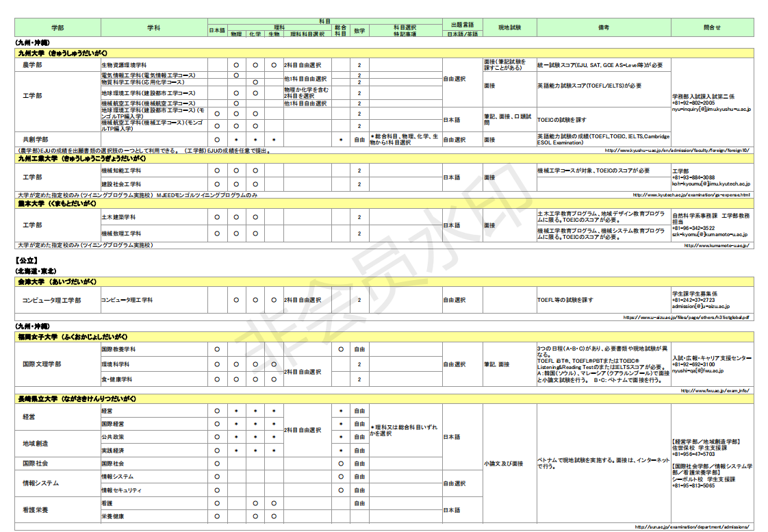Select the 問合せ column header
The width and height of the screenshot is (768, 532).
click(712, 27)
